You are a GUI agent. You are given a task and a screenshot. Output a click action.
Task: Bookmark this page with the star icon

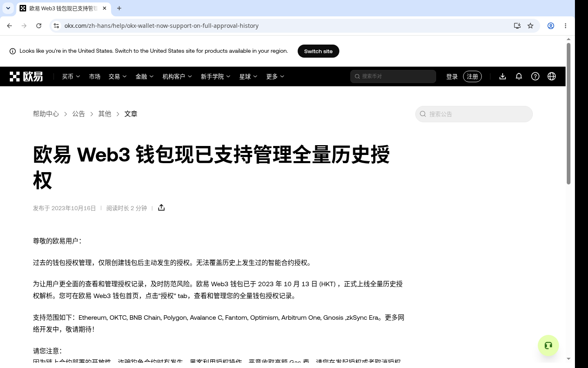click(530, 26)
